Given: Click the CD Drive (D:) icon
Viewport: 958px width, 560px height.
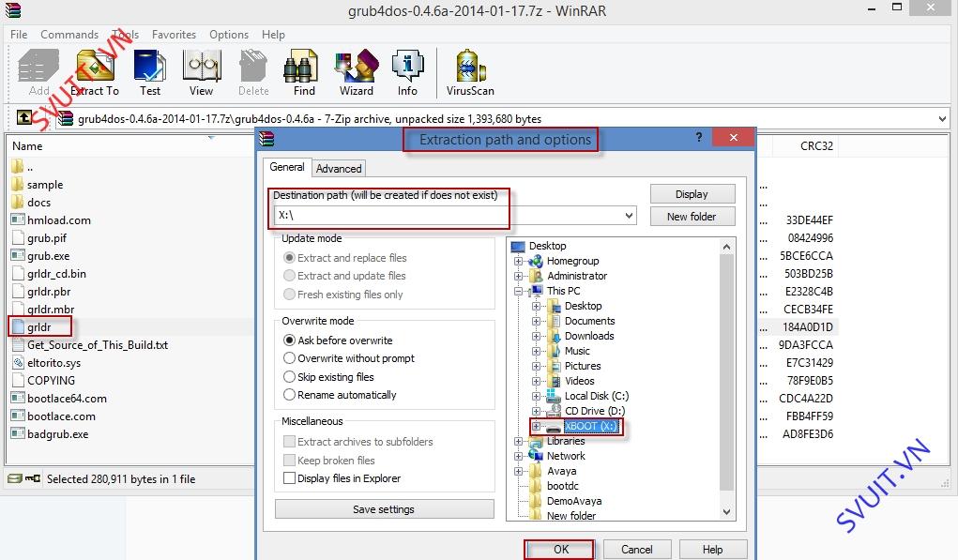Looking at the screenshot, I should pyautogui.click(x=554, y=410).
